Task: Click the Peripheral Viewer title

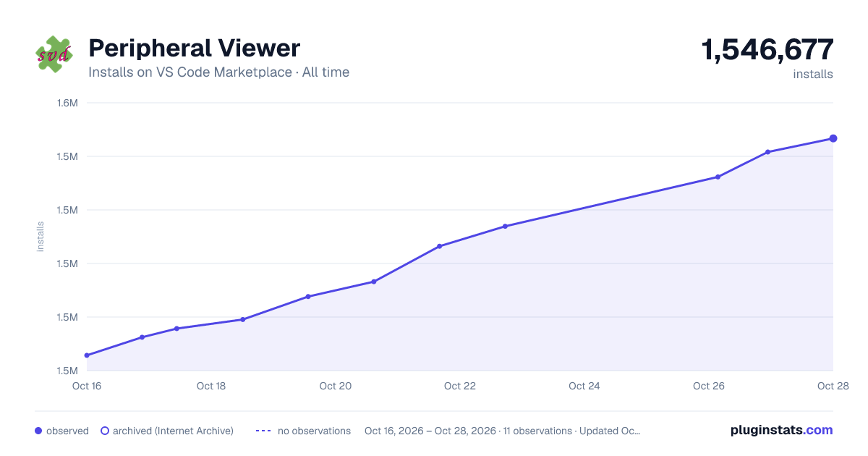Action: click(x=194, y=48)
